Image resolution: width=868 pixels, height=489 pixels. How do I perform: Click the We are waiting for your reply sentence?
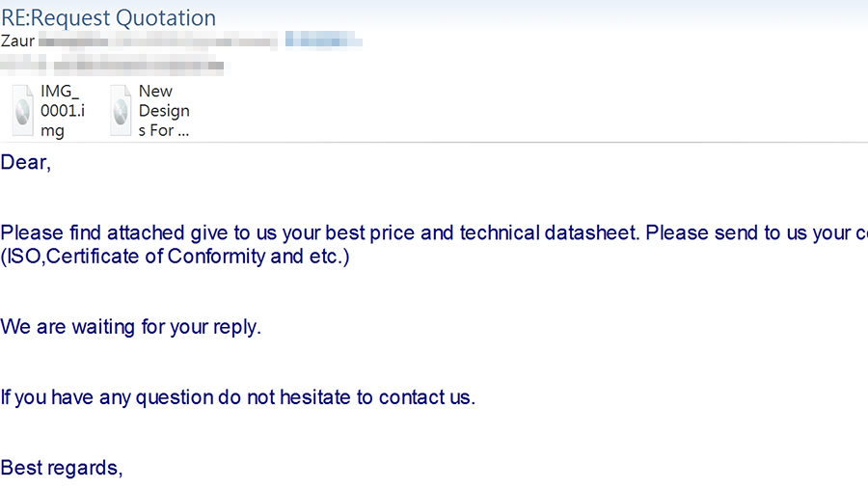click(x=130, y=327)
